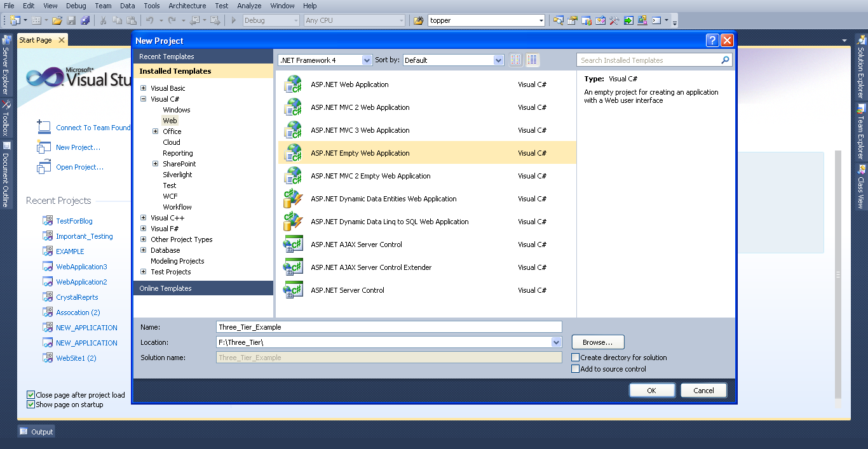Click the Output window tab icon

point(24,432)
